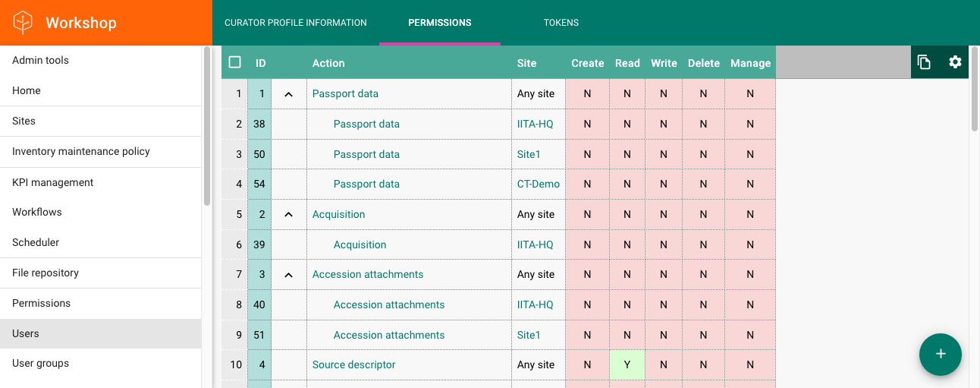Open Sites in sidebar

[100, 121]
